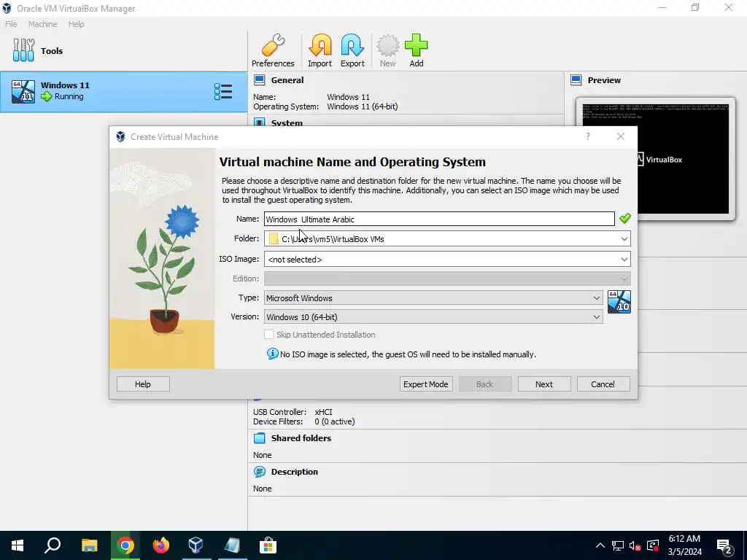This screenshot has height=560, width=747.
Task: Click the 'Device Filters: 0 (0 active)' text
Action: pos(304,421)
